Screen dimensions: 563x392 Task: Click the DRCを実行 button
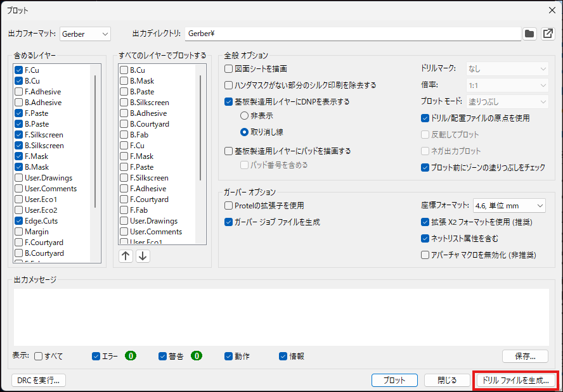click(39, 380)
